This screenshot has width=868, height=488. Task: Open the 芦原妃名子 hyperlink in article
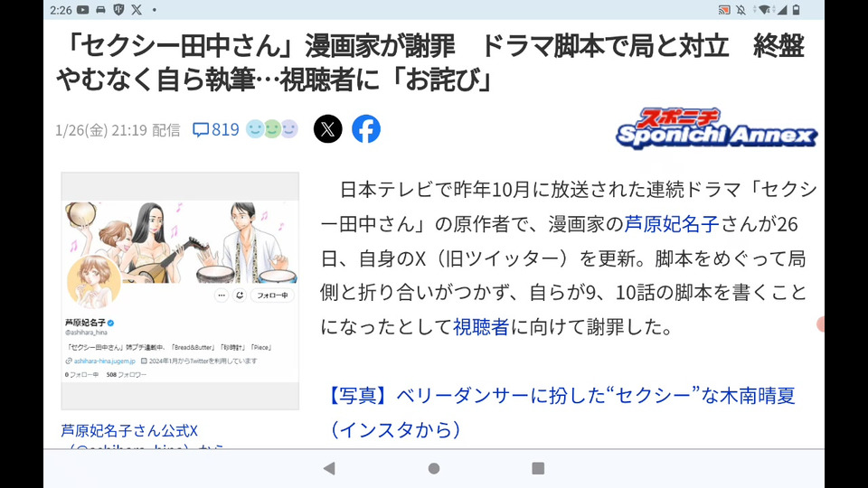pyautogui.click(x=672, y=224)
